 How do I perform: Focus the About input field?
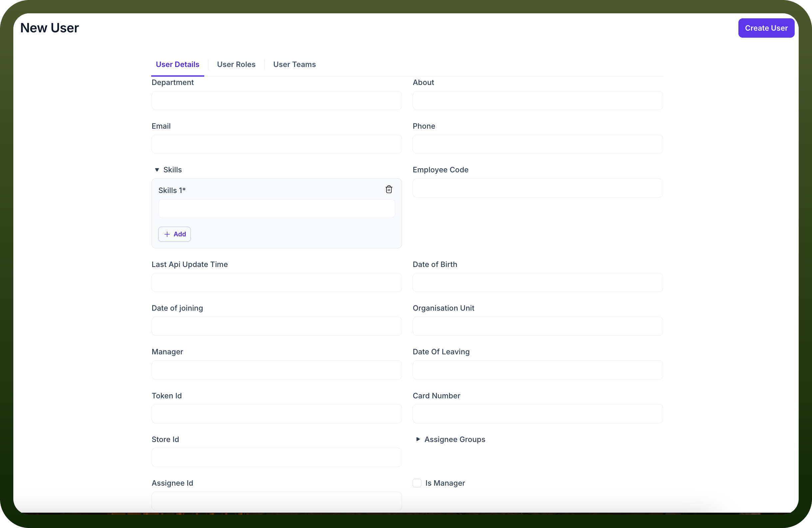click(538, 100)
